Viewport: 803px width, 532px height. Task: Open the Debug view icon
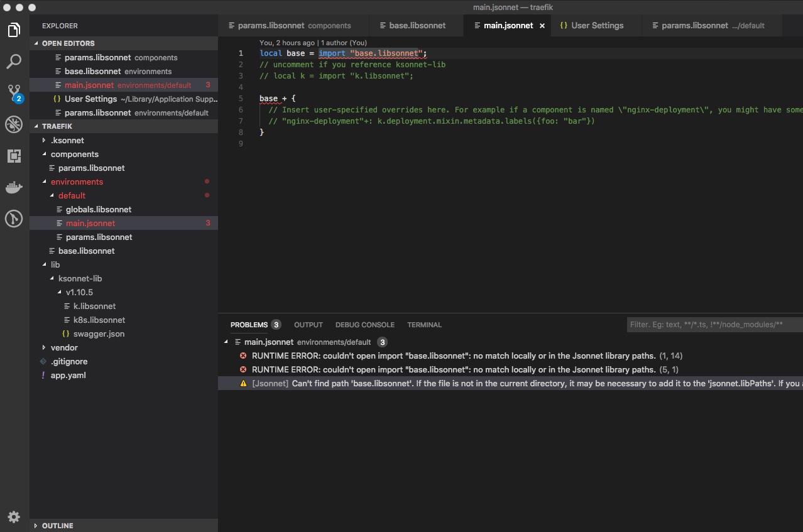[x=14, y=124]
